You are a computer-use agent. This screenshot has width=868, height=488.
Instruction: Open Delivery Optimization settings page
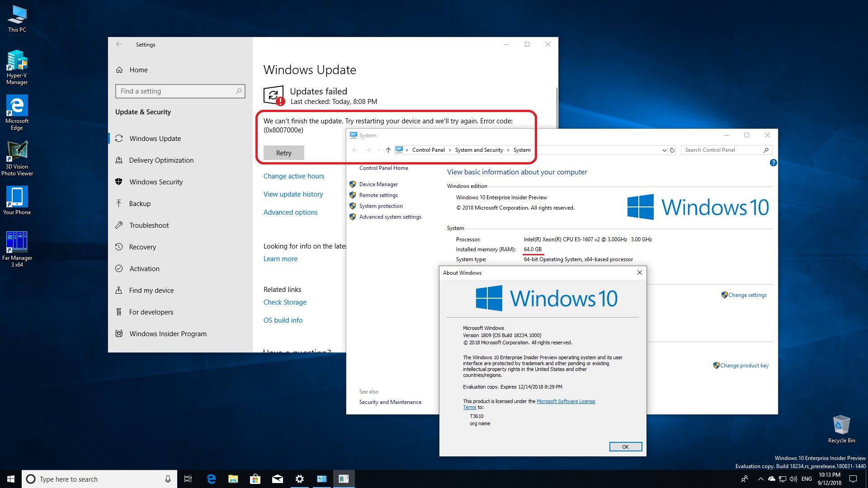coord(180,160)
